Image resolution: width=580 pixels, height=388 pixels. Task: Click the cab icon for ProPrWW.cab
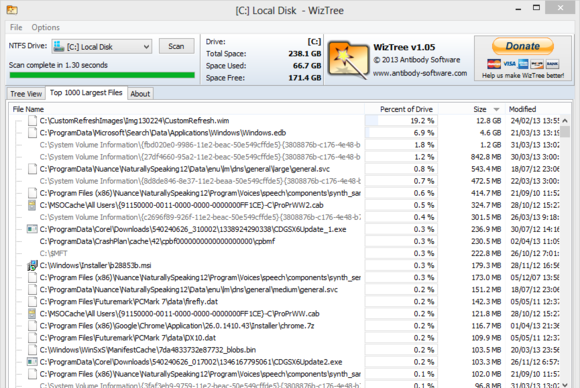point(32,314)
